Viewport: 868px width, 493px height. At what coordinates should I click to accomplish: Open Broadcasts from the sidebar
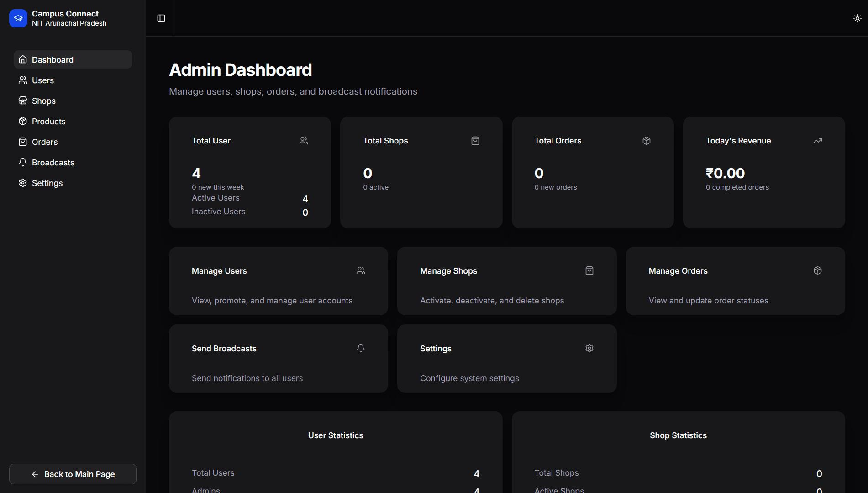[53, 163]
